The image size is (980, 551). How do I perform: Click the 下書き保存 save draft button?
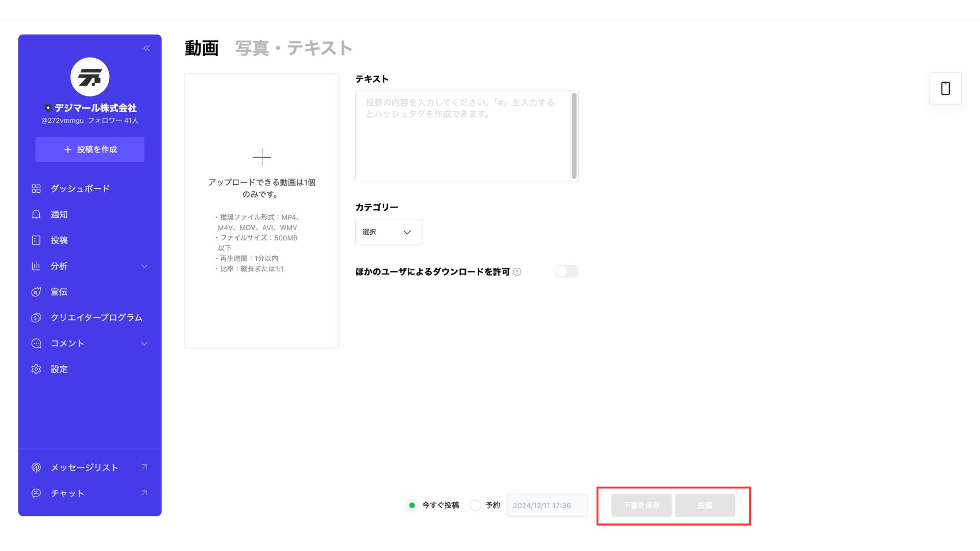click(640, 505)
